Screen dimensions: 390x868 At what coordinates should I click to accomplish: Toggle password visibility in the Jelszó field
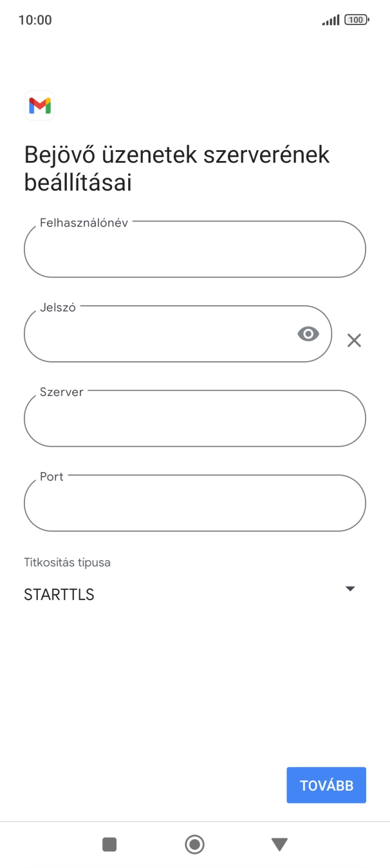click(x=308, y=334)
